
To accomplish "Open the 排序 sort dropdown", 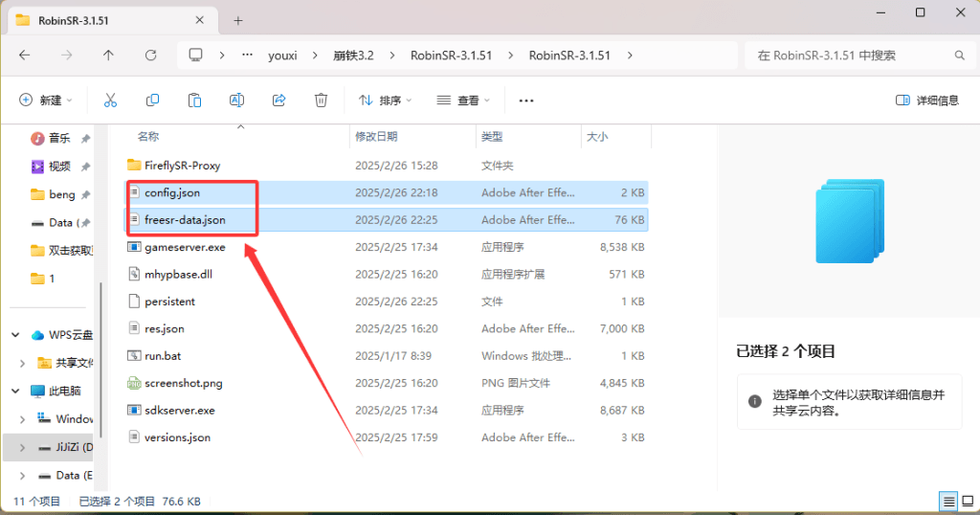I will tap(385, 101).
